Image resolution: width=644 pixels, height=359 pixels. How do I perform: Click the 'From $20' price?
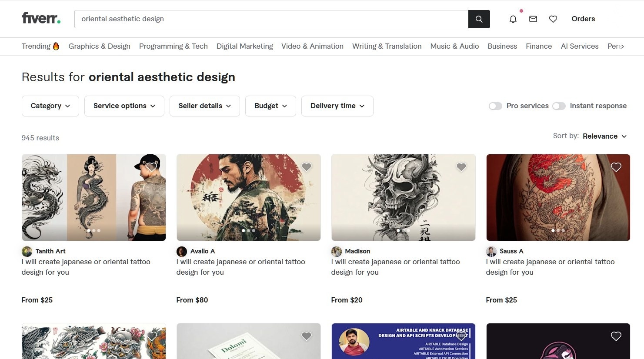(347, 300)
